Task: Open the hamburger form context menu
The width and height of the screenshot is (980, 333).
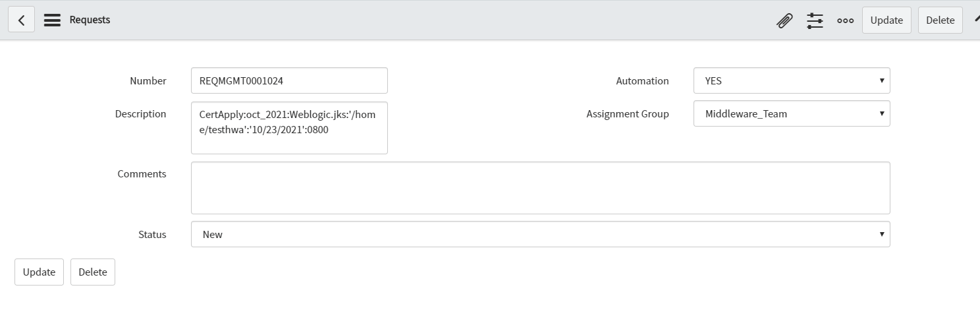Action: 52,20
